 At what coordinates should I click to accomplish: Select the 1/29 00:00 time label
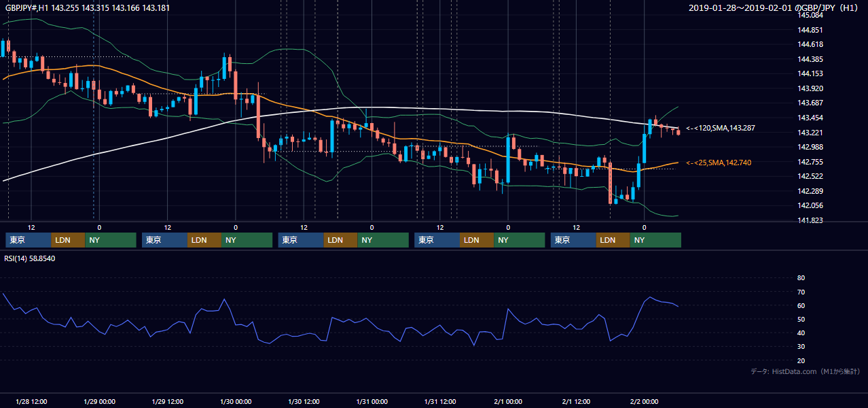pos(99,402)
